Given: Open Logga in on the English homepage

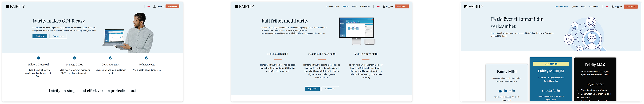Looking at the screenshot, I should [x=158, y=7].
